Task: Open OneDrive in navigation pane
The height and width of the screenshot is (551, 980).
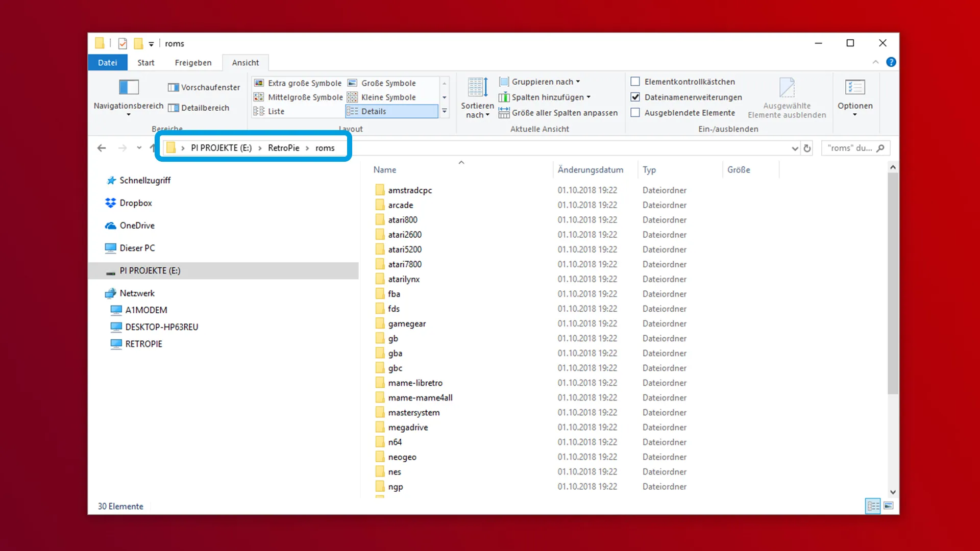Action: pyautogui.click(x=137, y=226)
